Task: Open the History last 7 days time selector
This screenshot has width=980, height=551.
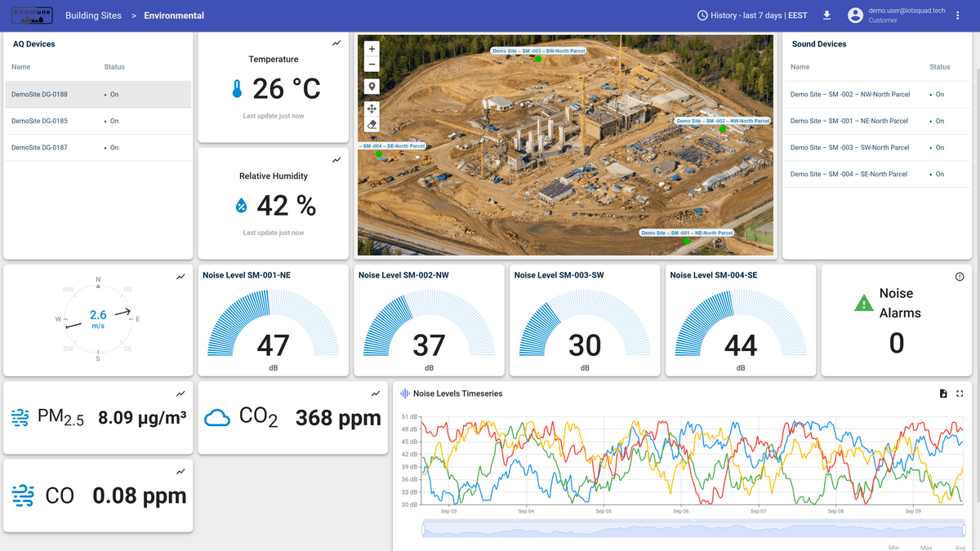Action: (752, 16)
